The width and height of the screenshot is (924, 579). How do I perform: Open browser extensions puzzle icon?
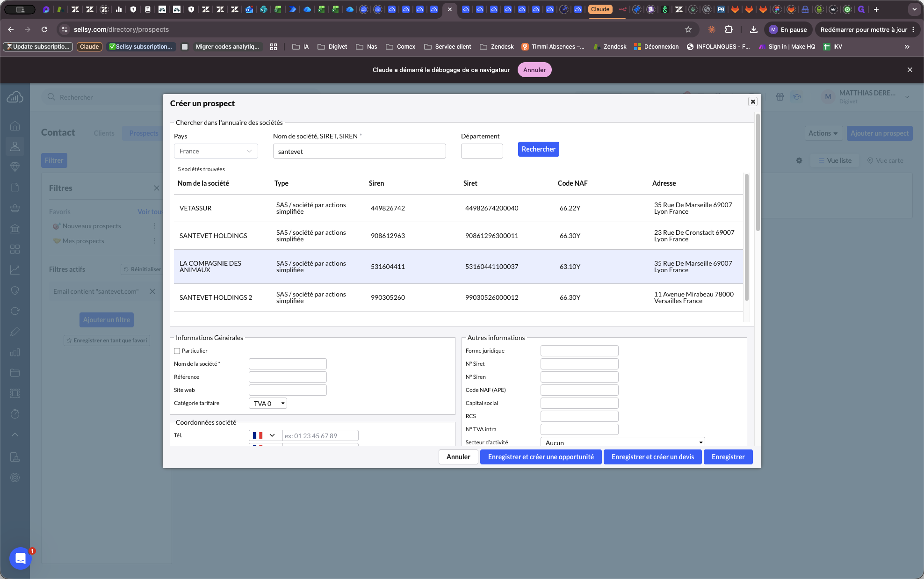[x=729, y=29]
